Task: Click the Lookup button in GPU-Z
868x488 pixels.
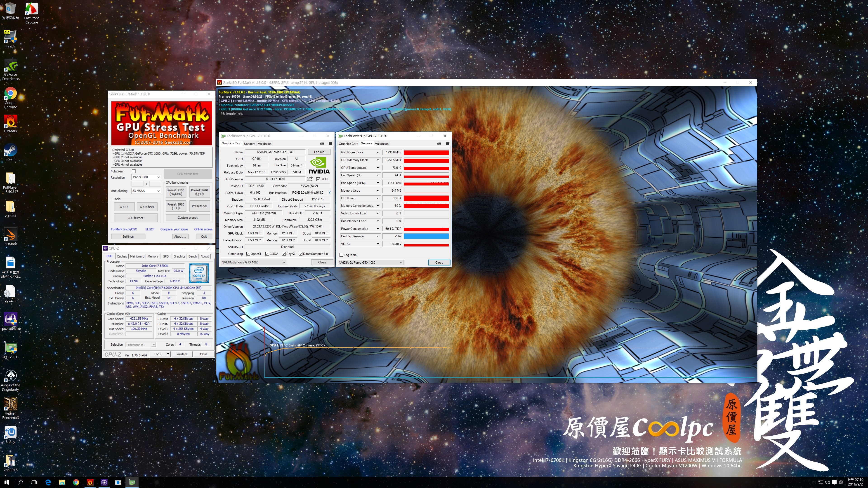Action: 319,152
